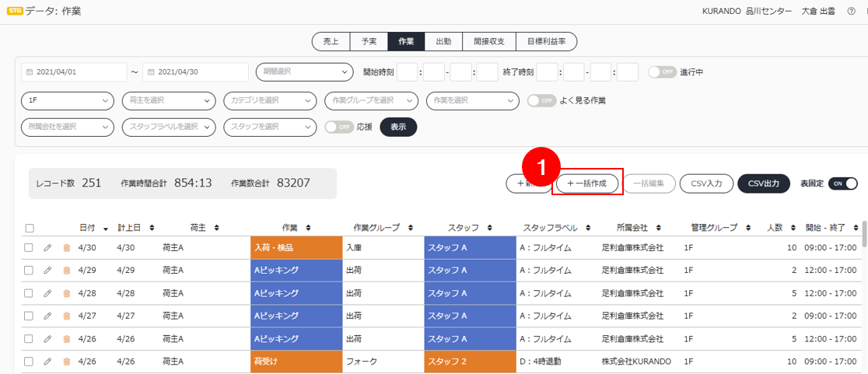Click the end date field 2021/04/30
868x374 pixels.
[x=196, y=72]
